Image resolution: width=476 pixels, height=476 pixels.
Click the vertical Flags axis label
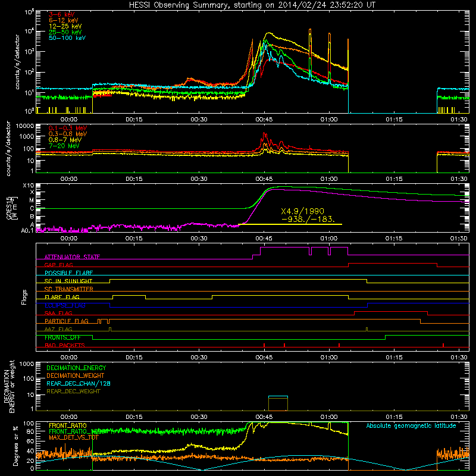click(24, 297)
